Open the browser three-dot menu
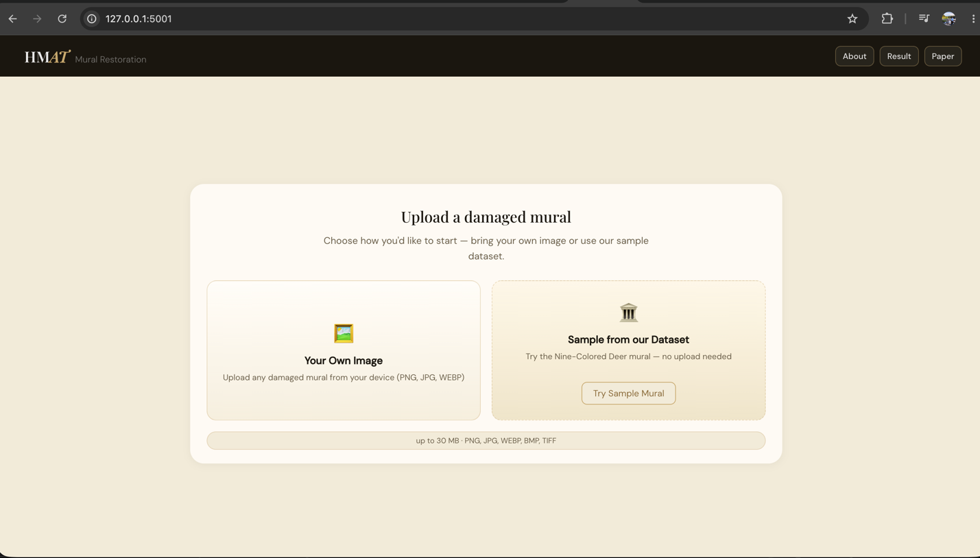 [x=973, y=19]
